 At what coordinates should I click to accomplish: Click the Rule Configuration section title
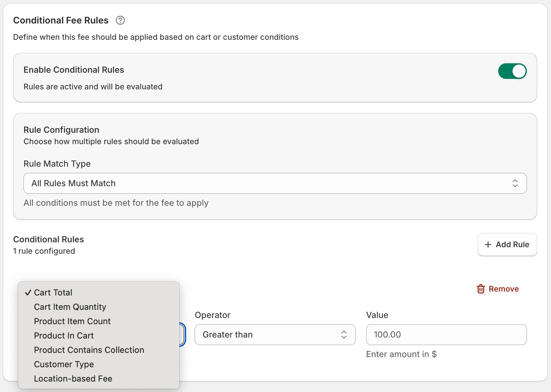tap(61, 130)
